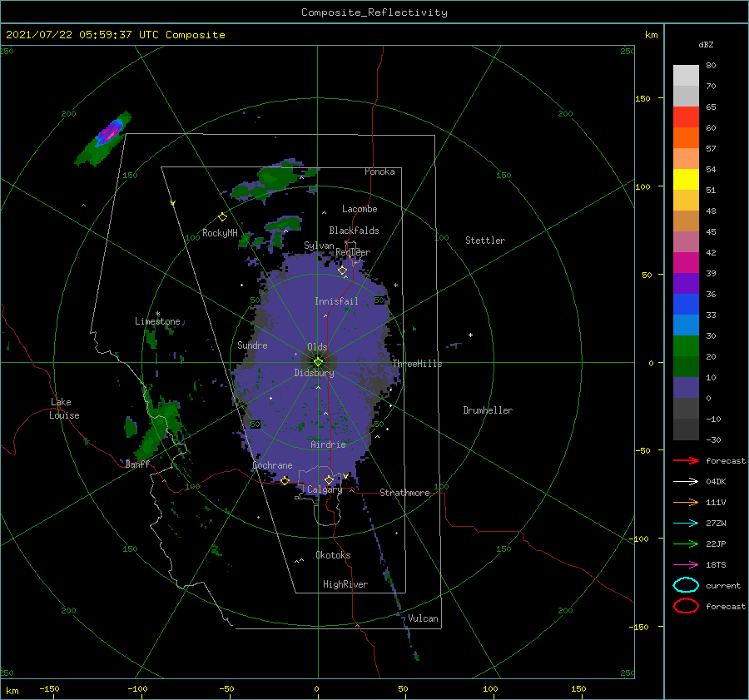Click the Vulcan city label

click(x=424, y=618)
